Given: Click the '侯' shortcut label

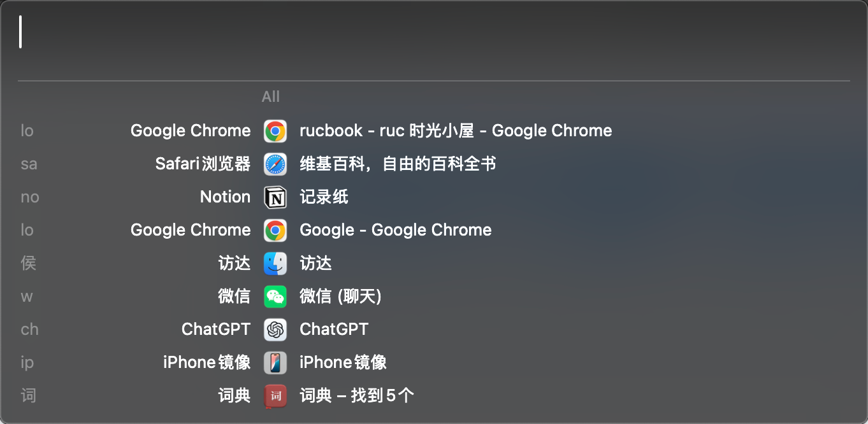Looking at the screenshot, I should tap(29, 264).
